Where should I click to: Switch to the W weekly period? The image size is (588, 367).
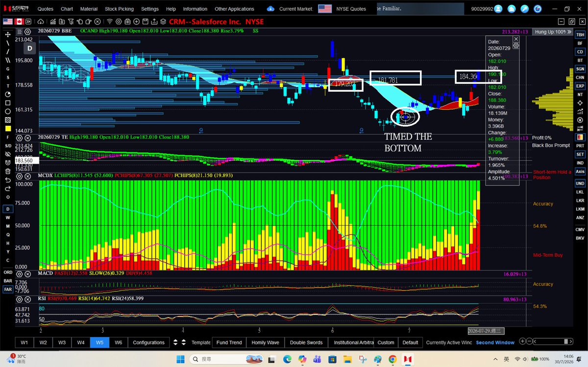8,218
